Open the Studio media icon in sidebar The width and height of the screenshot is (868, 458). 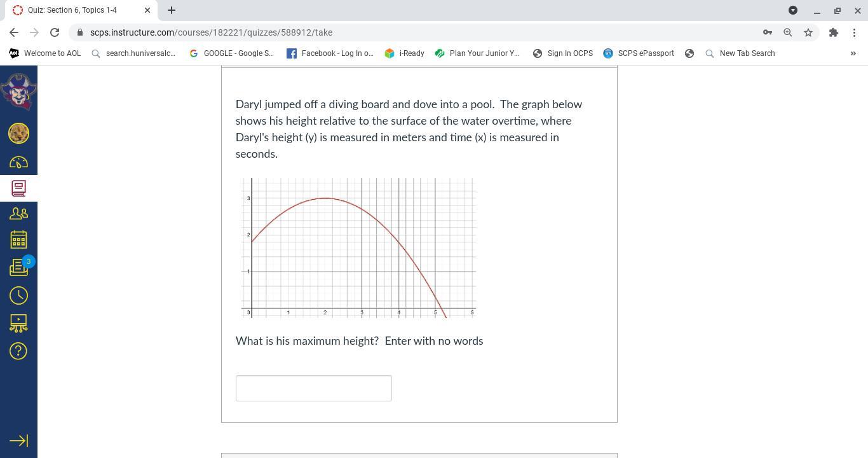(18, 323)
